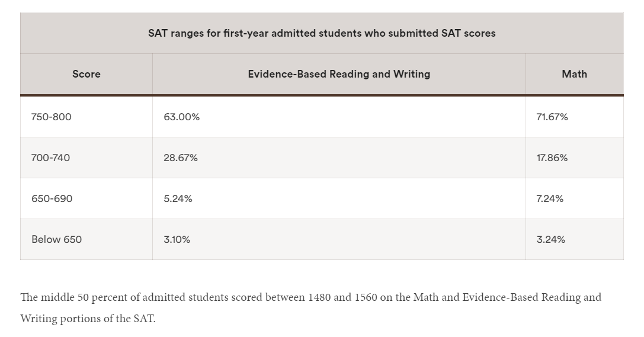This screenshot has height=337, width=644.
Task: Click the number 1480 in the paragraph
Action: click(x=320, y=297)
